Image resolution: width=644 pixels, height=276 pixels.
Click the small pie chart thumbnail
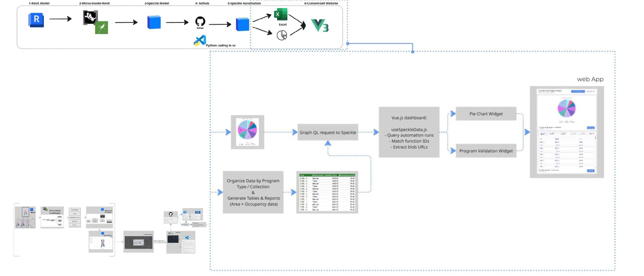pyautogui.click(x=247, y=132)
